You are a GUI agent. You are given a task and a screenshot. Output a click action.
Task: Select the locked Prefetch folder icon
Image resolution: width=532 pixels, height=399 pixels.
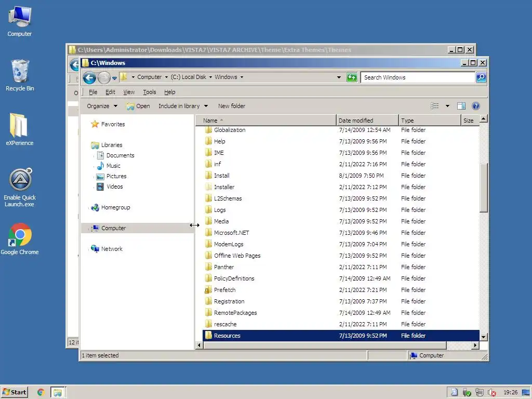coord(209,290)
